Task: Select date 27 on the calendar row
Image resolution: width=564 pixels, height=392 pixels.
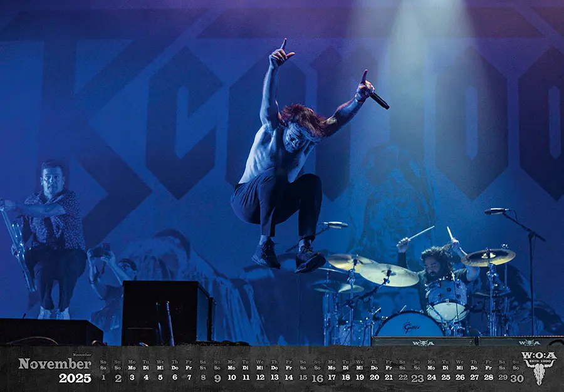Action: tap(474, 377)
